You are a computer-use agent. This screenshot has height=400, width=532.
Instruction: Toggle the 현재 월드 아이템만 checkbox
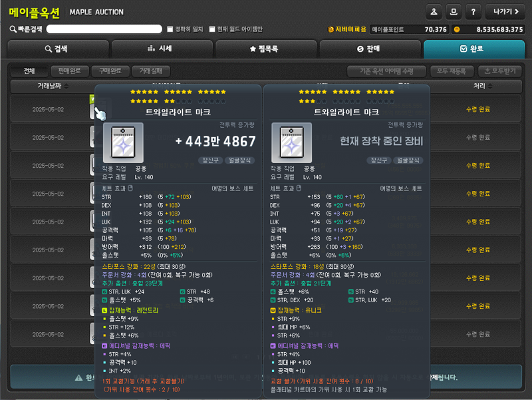[212, 29]
